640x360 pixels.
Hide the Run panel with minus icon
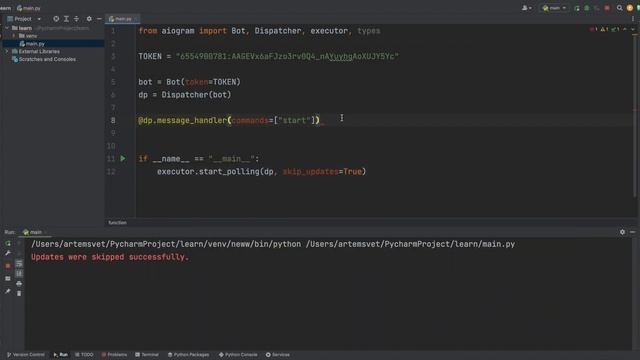pyautogui.click(x=633, y=232)
